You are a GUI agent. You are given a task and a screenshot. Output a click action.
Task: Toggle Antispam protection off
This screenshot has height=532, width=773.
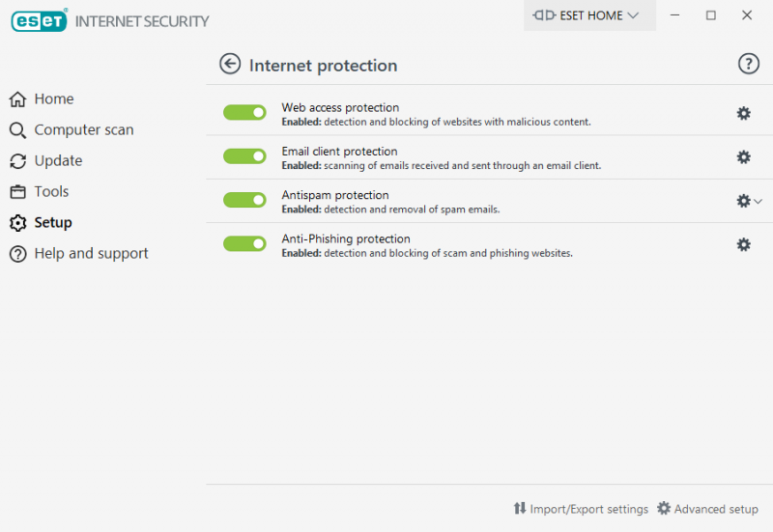click(x=244, y=200)
